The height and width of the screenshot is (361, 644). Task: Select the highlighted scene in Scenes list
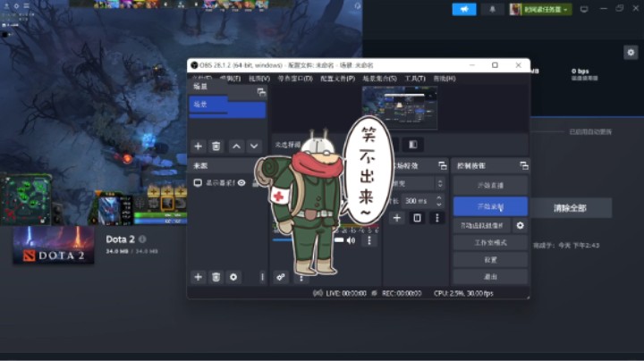(227, 107)
